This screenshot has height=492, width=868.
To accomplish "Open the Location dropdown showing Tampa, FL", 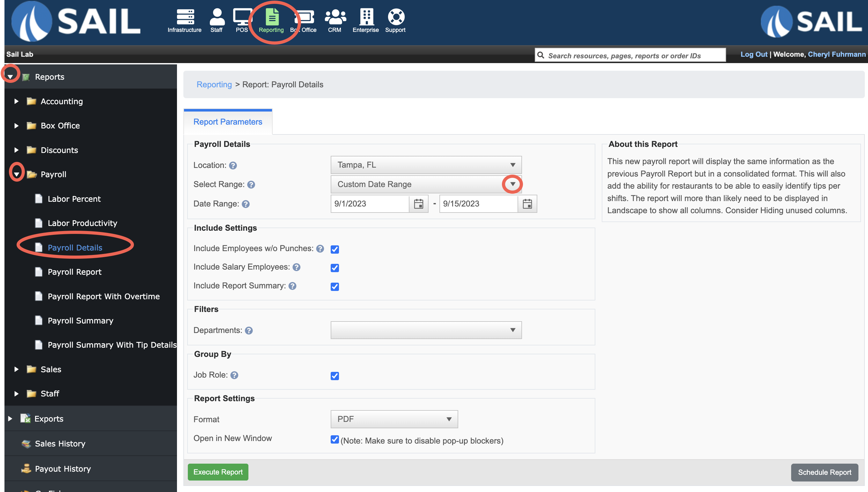I will 426,165.
